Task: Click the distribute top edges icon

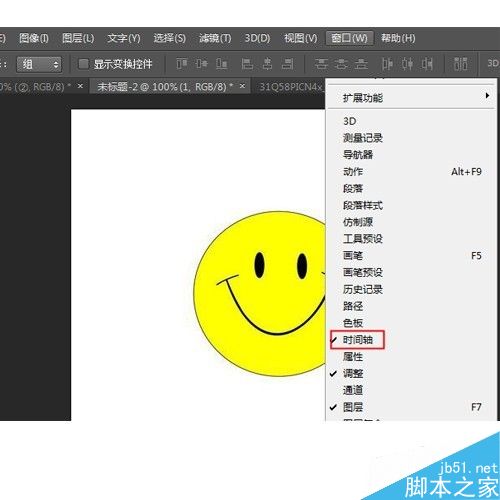Action: 321,63
